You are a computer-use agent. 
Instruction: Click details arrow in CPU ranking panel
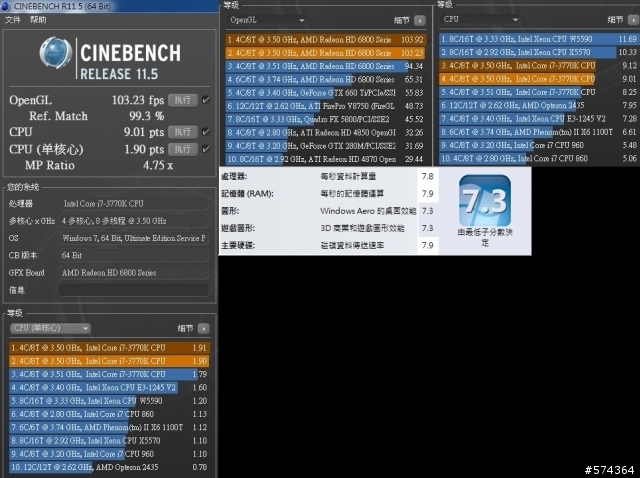(633, 19)
